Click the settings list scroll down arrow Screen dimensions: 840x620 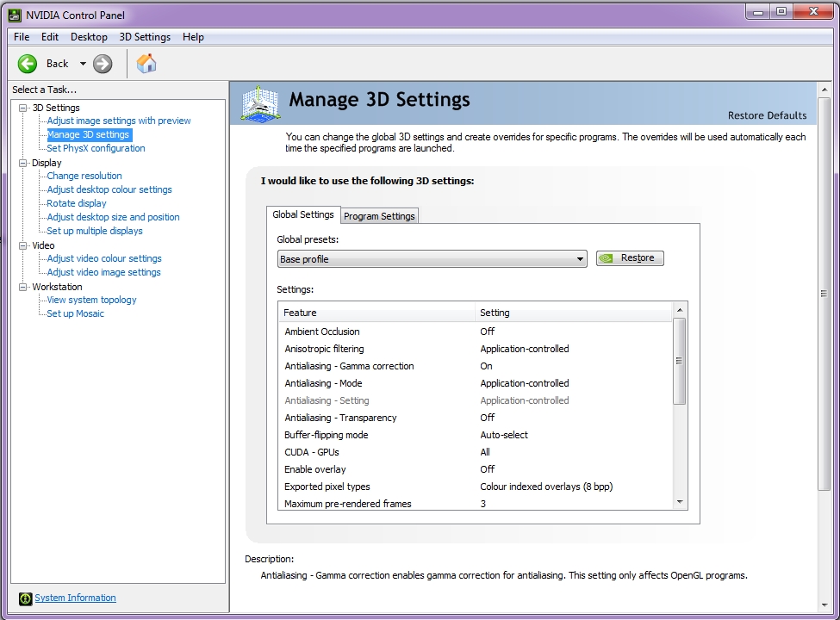click(679, 502)
